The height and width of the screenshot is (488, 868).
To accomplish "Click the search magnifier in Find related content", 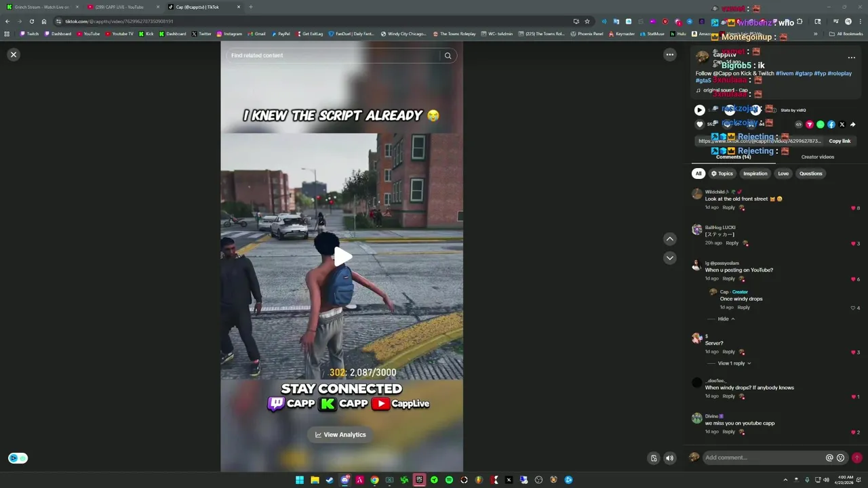I will [448, 56].
